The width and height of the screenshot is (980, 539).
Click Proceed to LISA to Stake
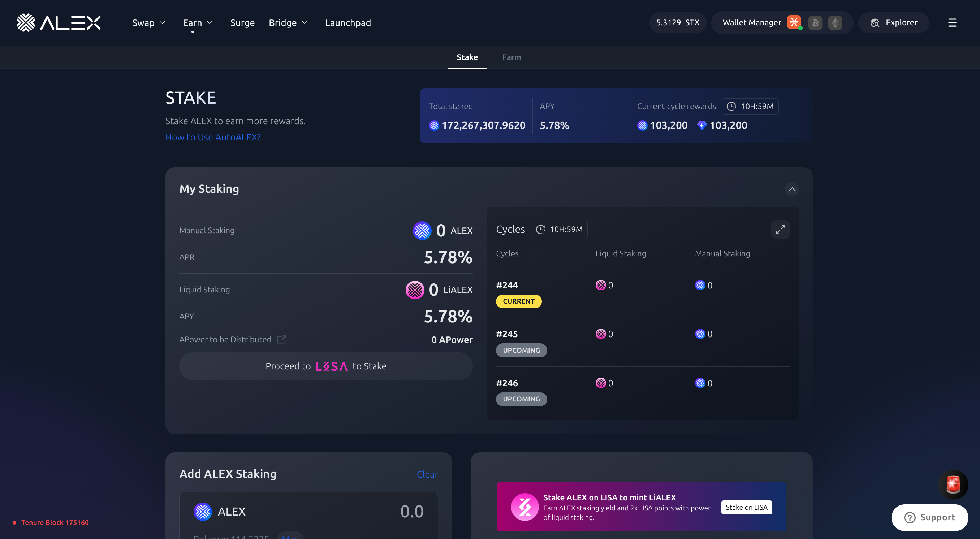pos(326,366)
